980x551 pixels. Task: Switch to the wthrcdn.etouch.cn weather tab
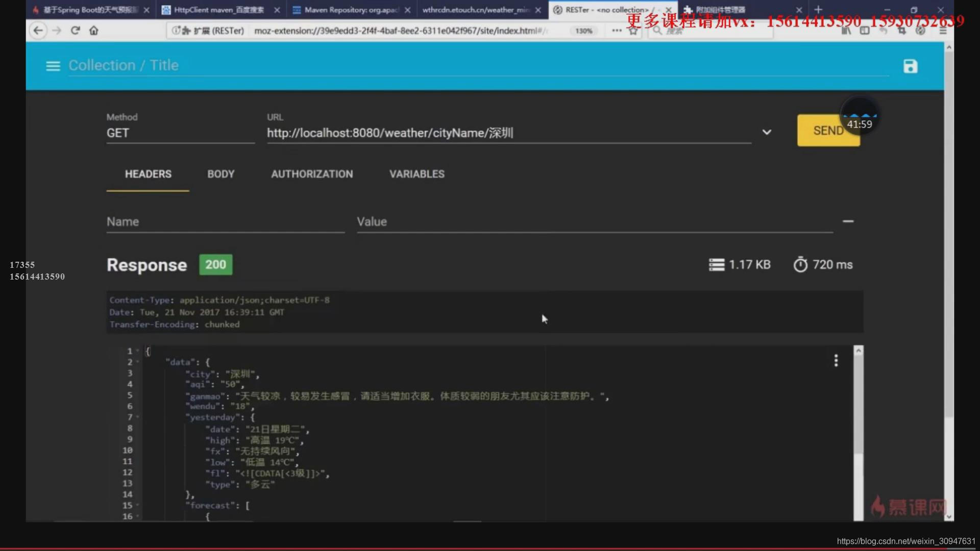click(x=476, y=10)
